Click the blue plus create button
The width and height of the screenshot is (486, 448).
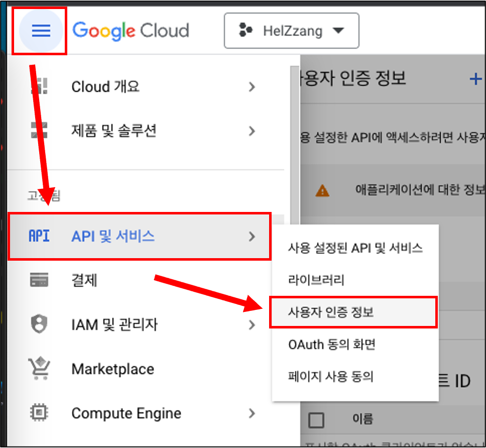[x=476, y=79]
